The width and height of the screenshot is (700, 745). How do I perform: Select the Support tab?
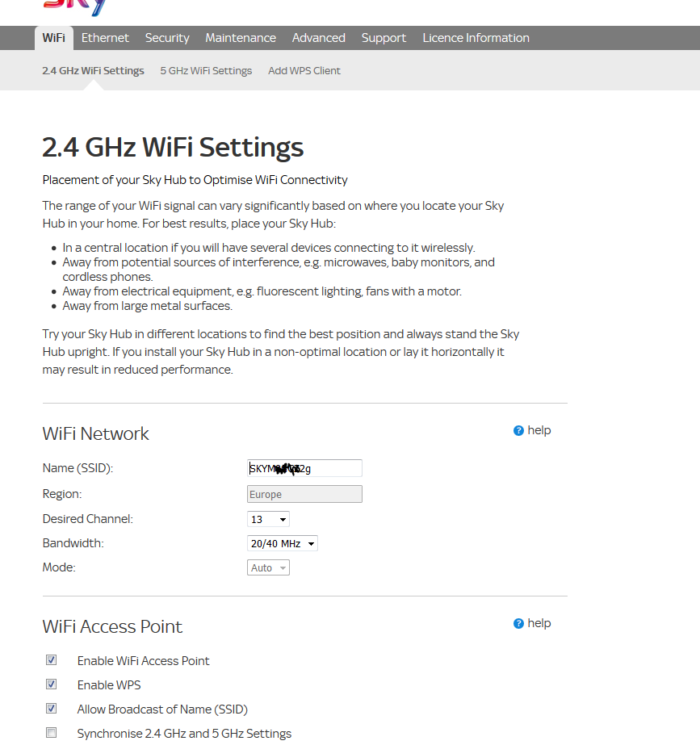point(384,38)
